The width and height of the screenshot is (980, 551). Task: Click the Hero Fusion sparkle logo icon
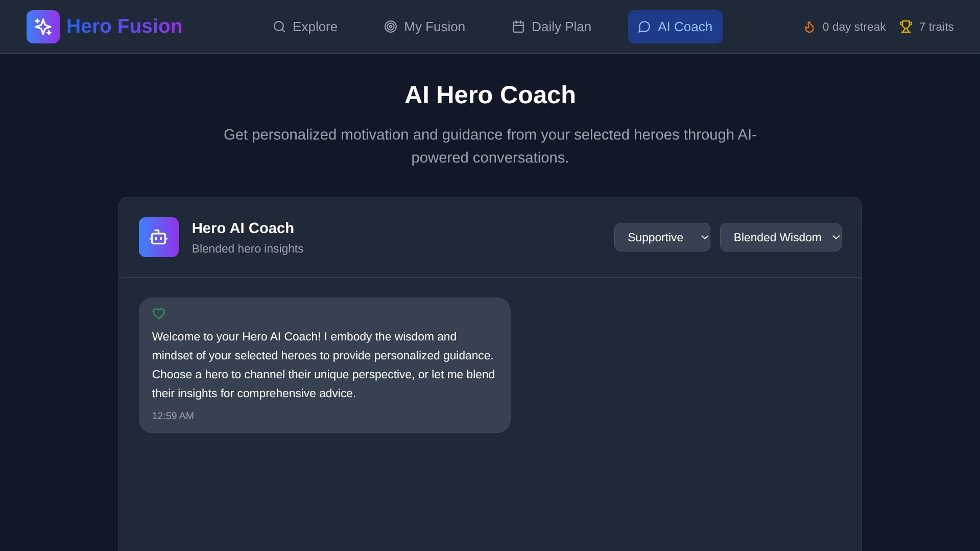(x=43, y=27)
